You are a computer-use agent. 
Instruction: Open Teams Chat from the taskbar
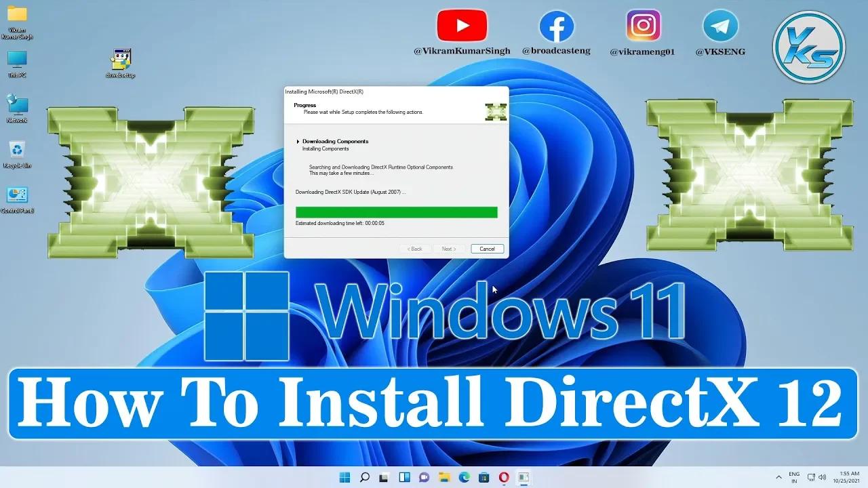pyautogui.click(x=424, y=478)
